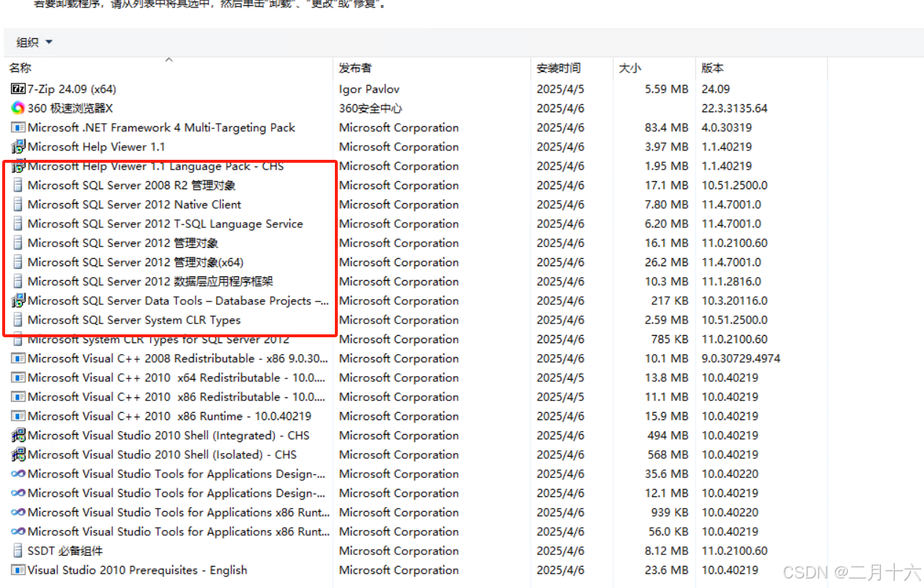Viewport: 924px width, 588px height.
Task: Click icon for SQL Server 2012 T-SQL Language Service
Action: click(x=18, y=224)
